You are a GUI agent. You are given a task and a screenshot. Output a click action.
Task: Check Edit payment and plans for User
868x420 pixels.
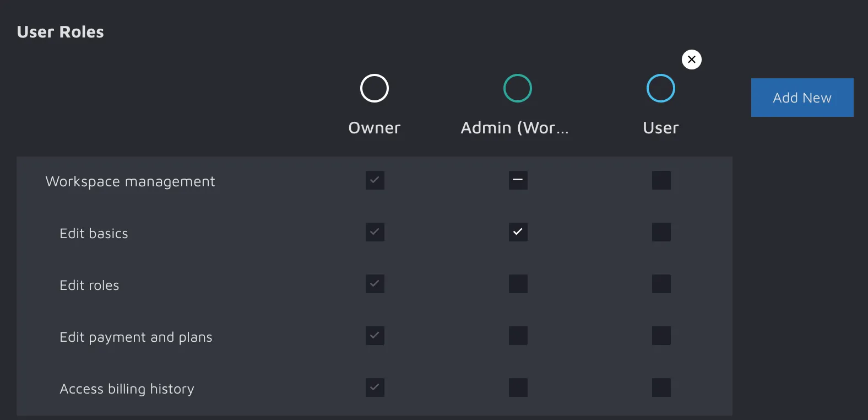[x=661, y=336]
